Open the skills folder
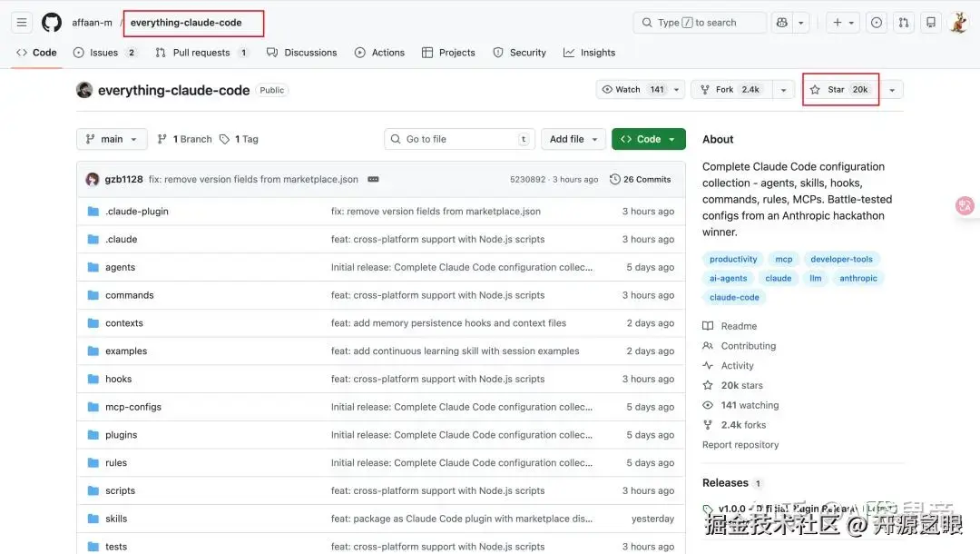This screenshot has height=554, width=980. (115, 519)
